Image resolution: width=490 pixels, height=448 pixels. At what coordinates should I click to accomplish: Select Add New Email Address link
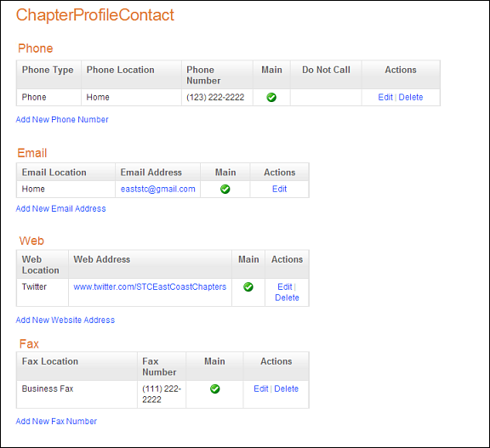click(x=60, y=208)
